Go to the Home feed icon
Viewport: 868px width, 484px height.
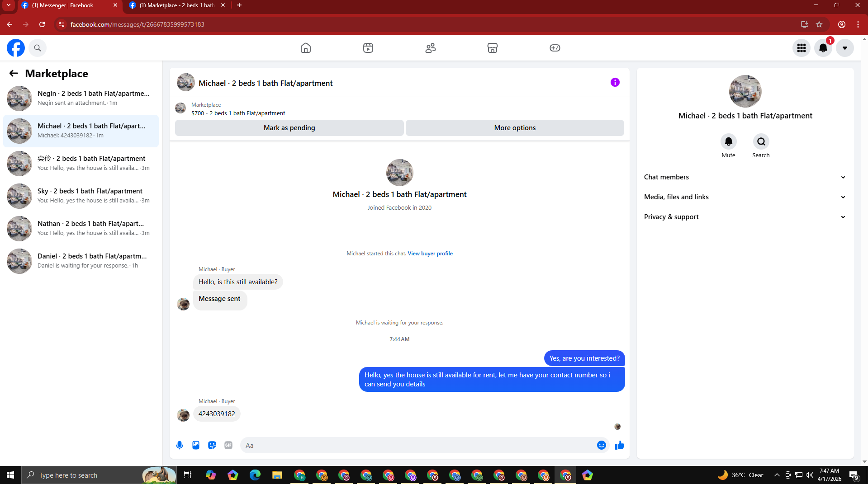306,48
